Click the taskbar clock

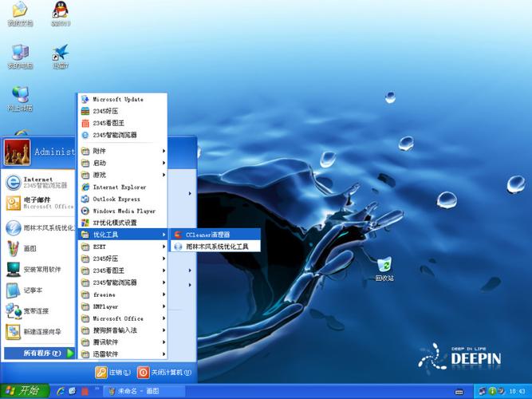517,392
